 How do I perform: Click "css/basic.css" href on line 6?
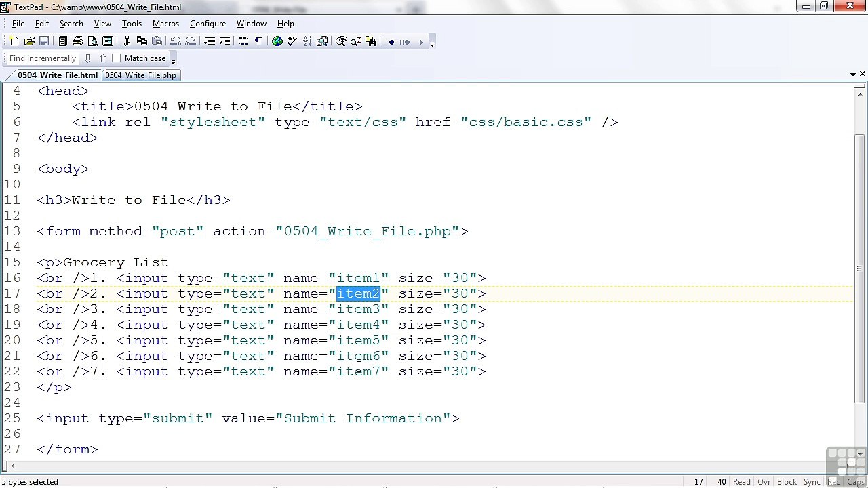[x=526, y=122]
